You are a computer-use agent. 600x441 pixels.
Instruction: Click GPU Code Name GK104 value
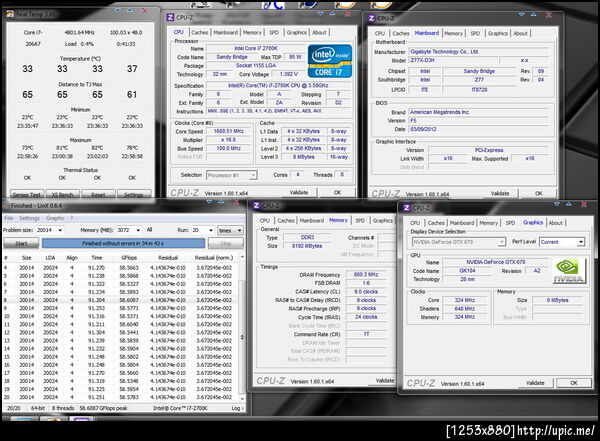pos(468,271)
